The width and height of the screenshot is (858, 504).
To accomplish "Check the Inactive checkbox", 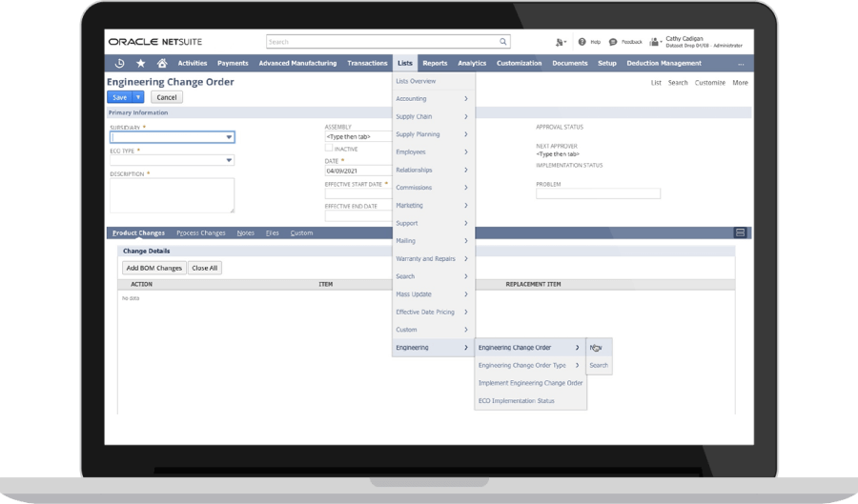I will (328, 148).
